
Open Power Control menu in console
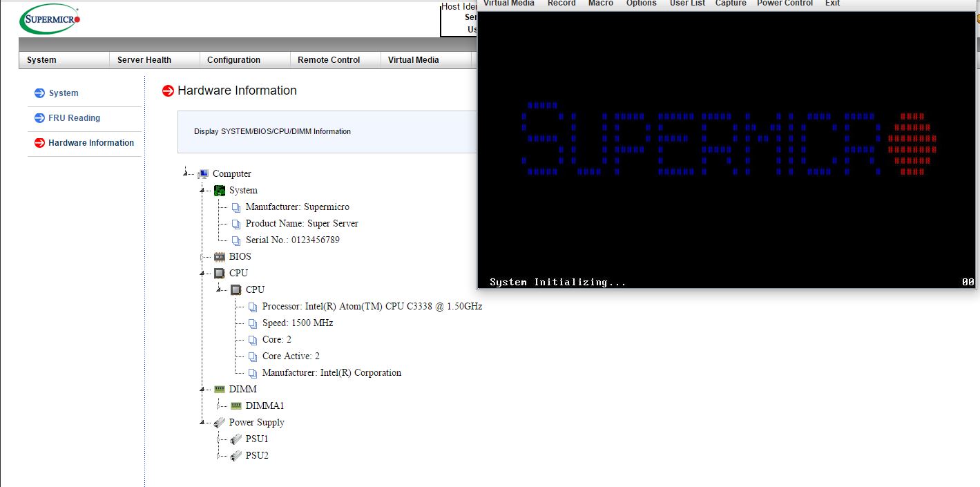tap(785, 3)
